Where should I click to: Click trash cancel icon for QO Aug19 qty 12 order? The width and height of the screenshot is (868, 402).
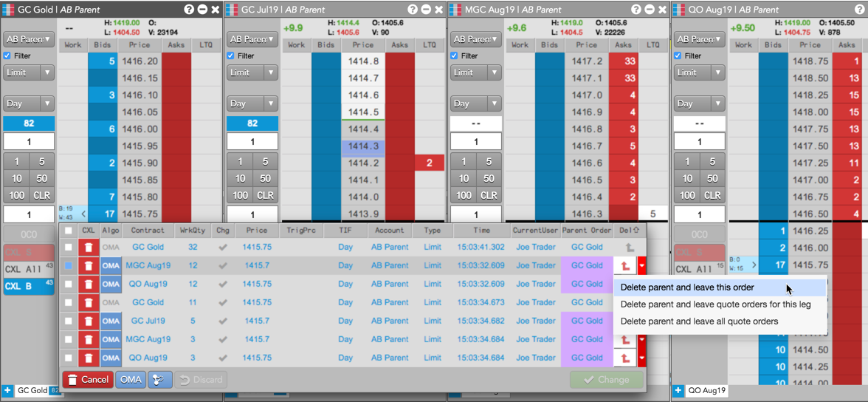coord(89,284)
